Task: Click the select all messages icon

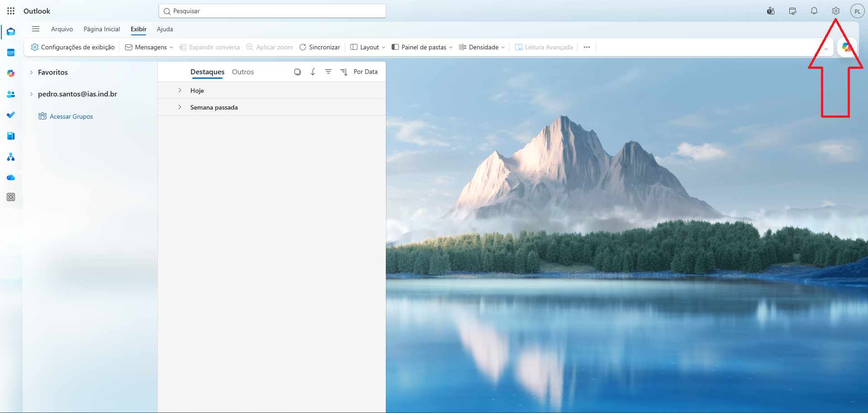Action: coord(298,72)
